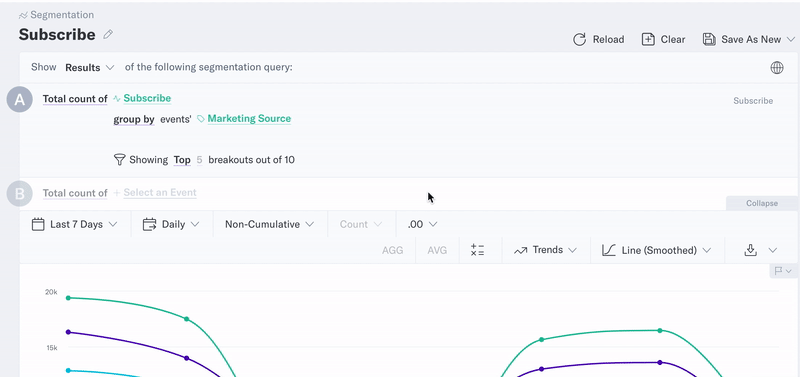Click the Reload circular arrow icon

[x=579, y=39]
